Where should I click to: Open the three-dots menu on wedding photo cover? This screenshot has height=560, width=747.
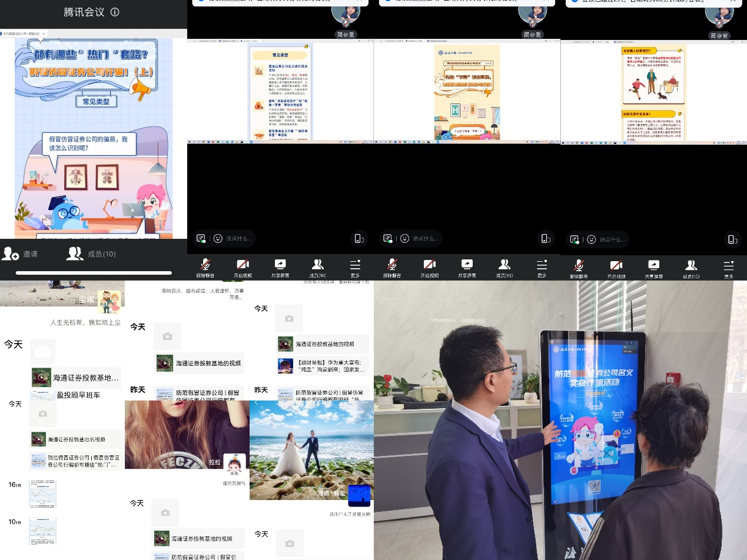tap(366, 403)
